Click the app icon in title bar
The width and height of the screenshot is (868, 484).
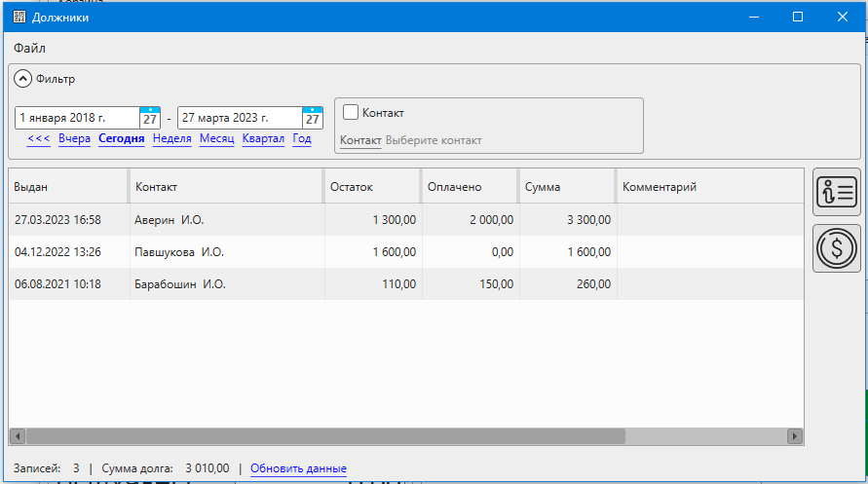click(x=19, y=17)
